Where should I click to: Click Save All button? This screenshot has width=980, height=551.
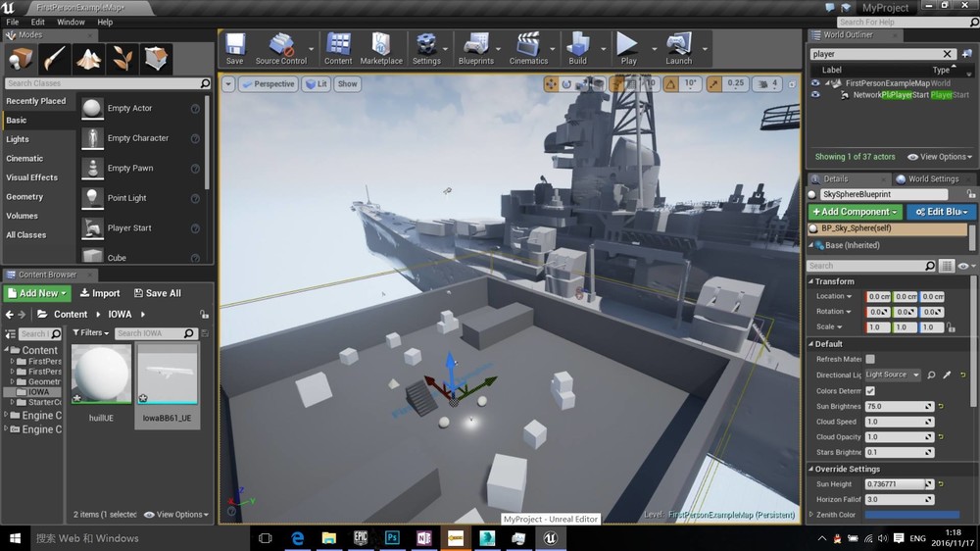coord(158,293)
